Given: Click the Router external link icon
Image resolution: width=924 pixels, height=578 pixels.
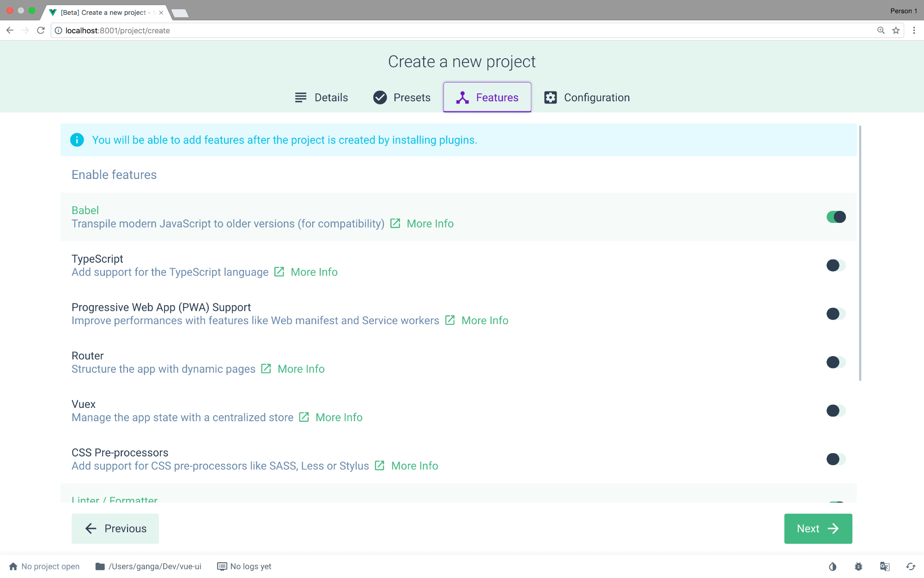Looking at the screenshot, I should tap(266, 369).
